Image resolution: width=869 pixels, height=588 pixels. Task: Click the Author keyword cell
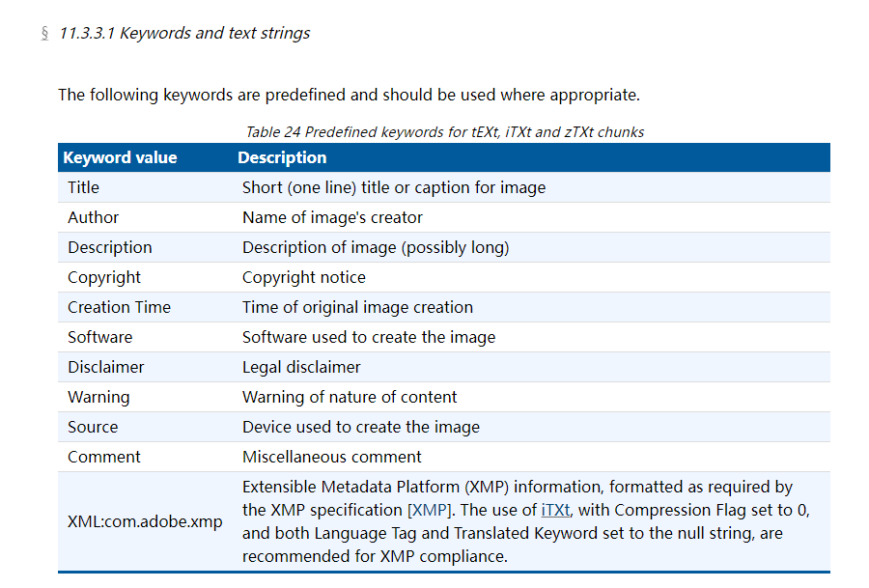(145, 217)
